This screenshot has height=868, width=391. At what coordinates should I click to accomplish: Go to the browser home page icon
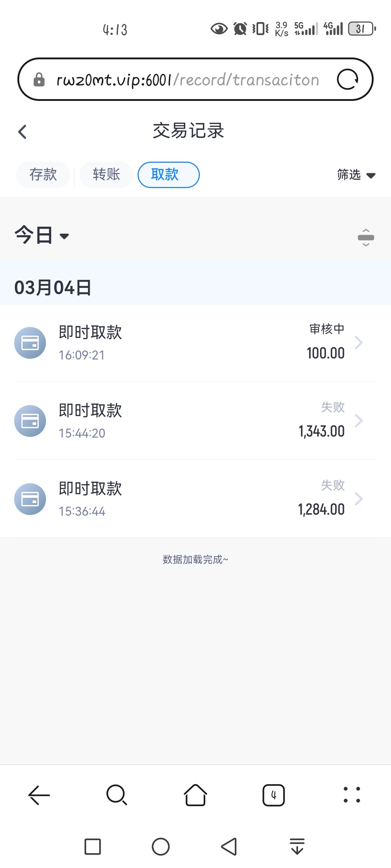[195, 795]
